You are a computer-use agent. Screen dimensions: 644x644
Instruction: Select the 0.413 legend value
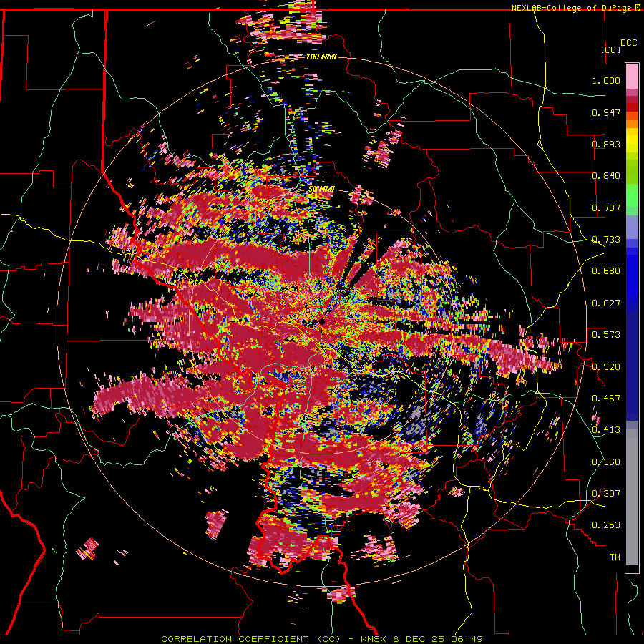(x=606, y=430)
